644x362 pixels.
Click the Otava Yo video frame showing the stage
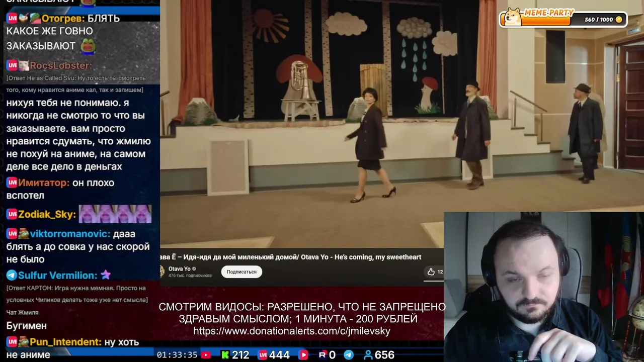pyautogui.click(x=401, y=124)
